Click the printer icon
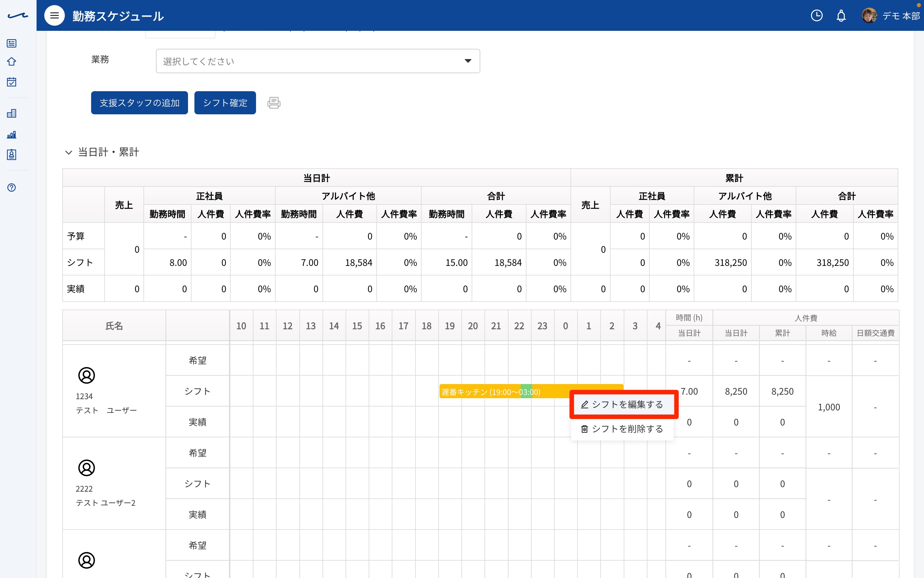 274,103
